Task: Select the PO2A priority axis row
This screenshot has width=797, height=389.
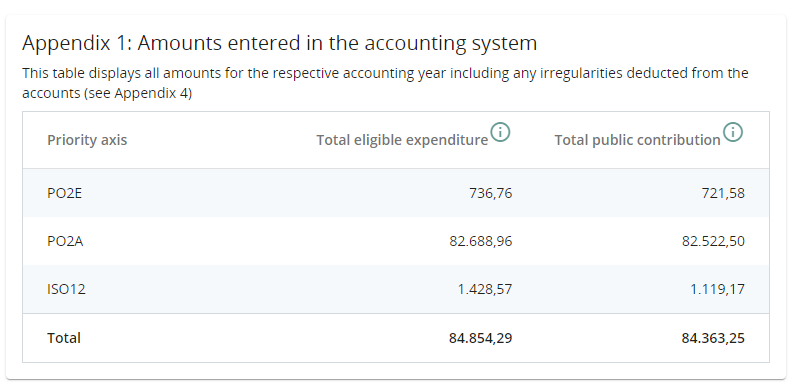Action: click(396, 241)
